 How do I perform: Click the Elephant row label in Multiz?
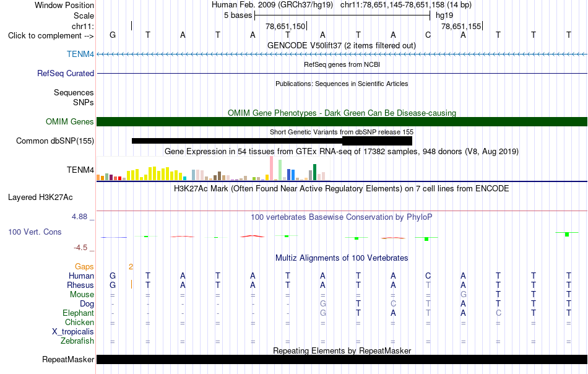(x=78, y=313)
